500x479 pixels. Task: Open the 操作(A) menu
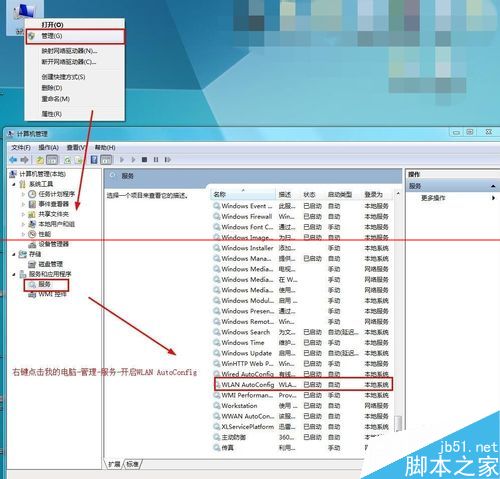pos(49,147)
